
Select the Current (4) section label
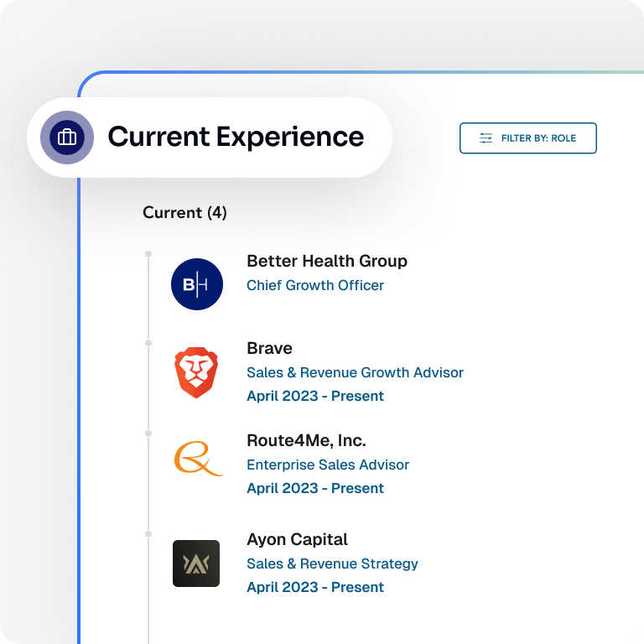point(184,213)
